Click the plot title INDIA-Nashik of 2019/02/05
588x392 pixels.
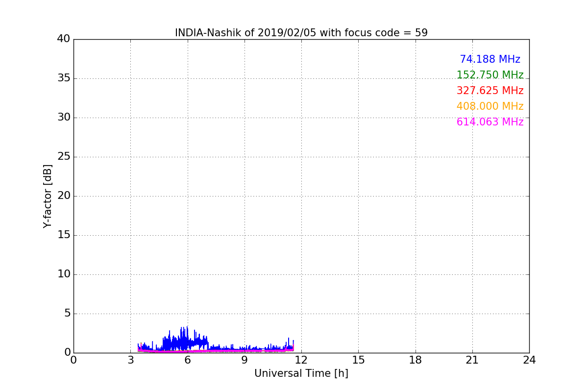(301, 33)
